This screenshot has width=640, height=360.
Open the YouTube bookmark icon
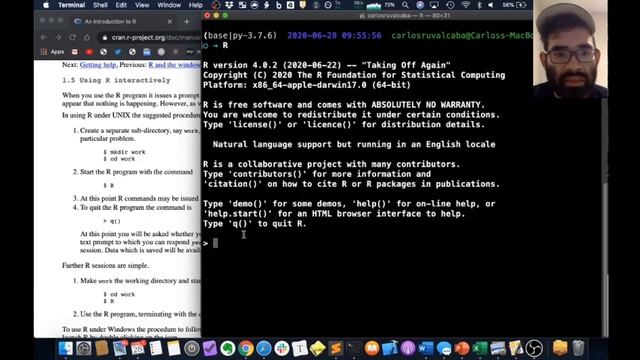[89, 52]
